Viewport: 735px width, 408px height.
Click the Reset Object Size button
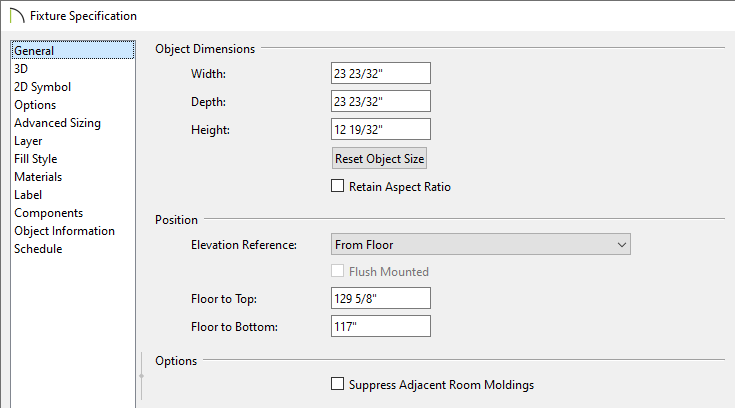(379, 159)
